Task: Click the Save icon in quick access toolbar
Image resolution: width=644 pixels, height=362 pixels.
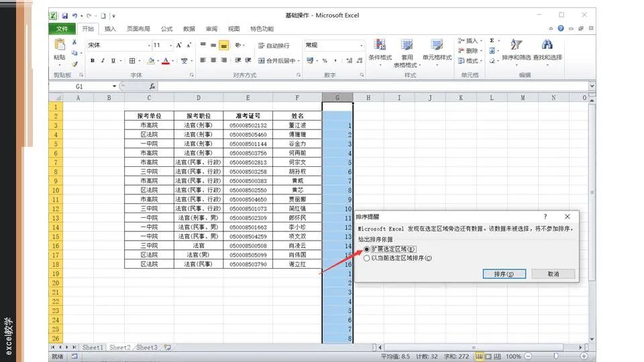Action: [65, 15]
